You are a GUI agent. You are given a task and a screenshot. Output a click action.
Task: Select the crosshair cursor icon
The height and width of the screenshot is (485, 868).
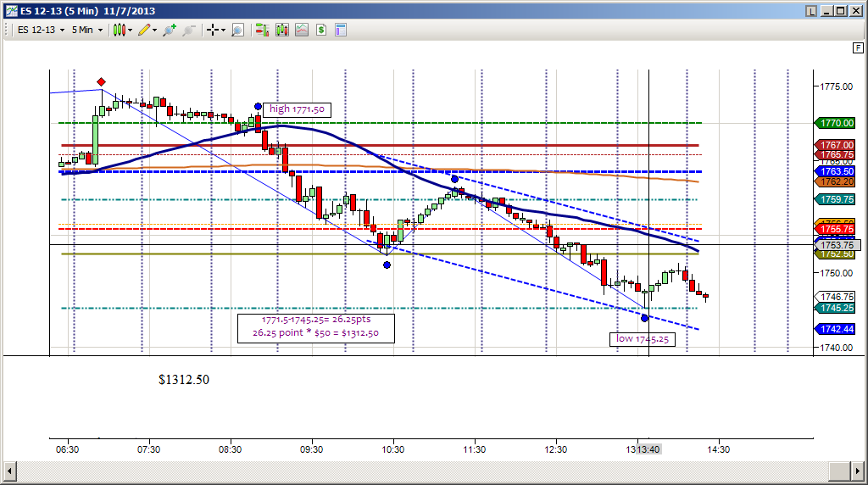click(213, 30)
